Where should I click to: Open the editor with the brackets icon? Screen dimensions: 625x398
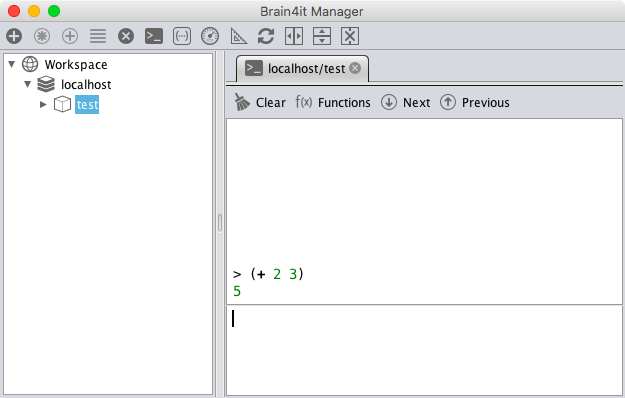pos(182,36)
